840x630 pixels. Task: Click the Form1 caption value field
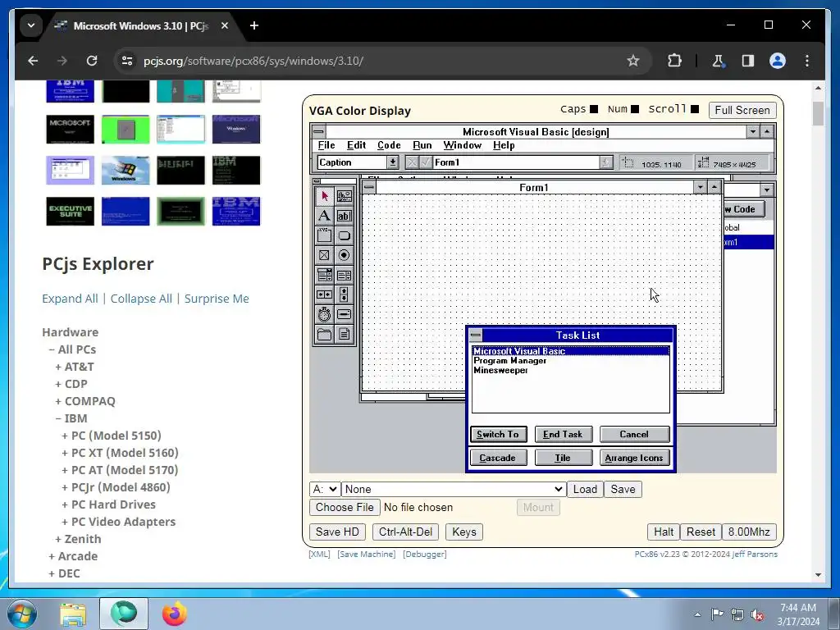point(517,162)
